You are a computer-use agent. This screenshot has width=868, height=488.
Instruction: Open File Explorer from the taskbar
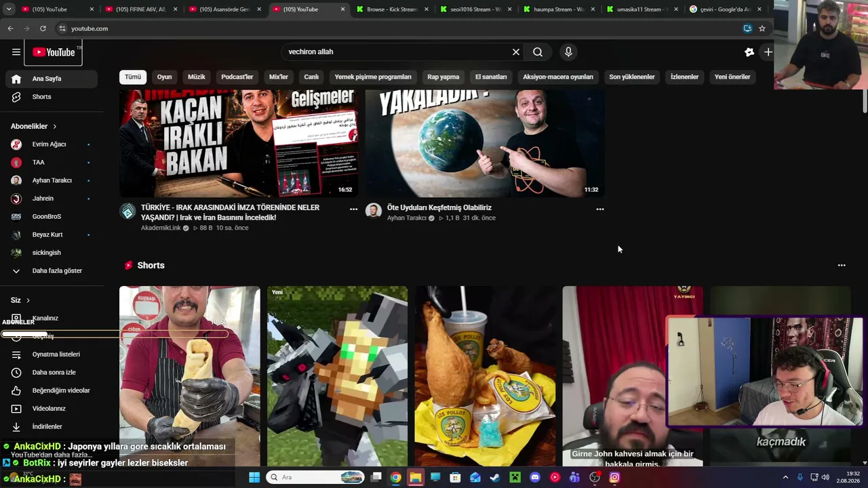(415, 478)
